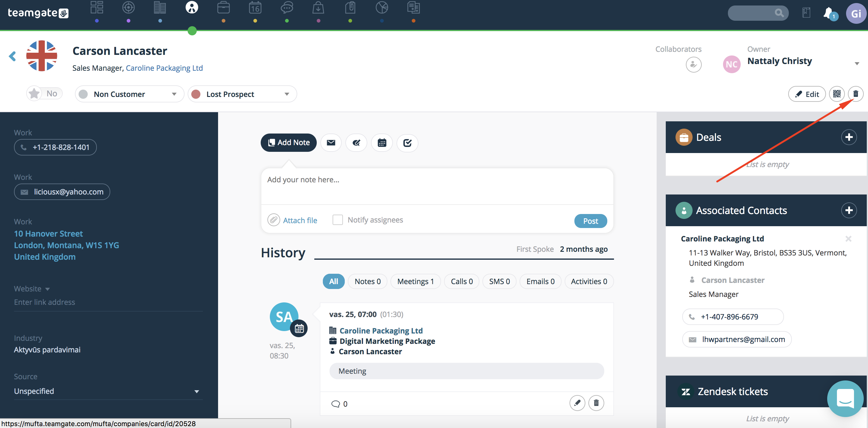
Task: Call +1-407-896-6679
Action: 732,316
